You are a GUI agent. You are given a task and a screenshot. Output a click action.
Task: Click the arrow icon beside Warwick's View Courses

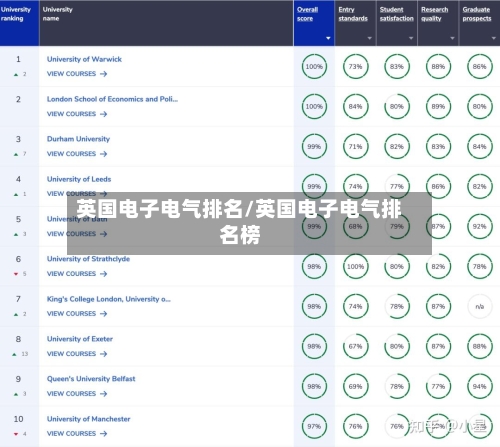(x=104, y=74)
